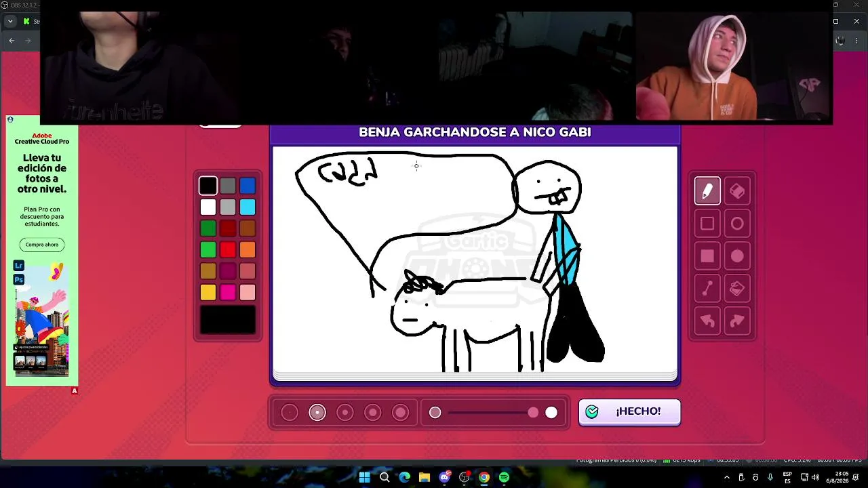The height and width of the screenshot is (488, 868).
Task: Open Google Chrome from the taskbar
Action: point(484,477)
